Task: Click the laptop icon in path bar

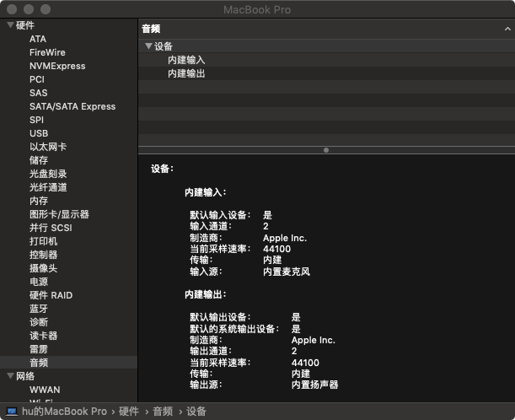Action: click(12, 411)
